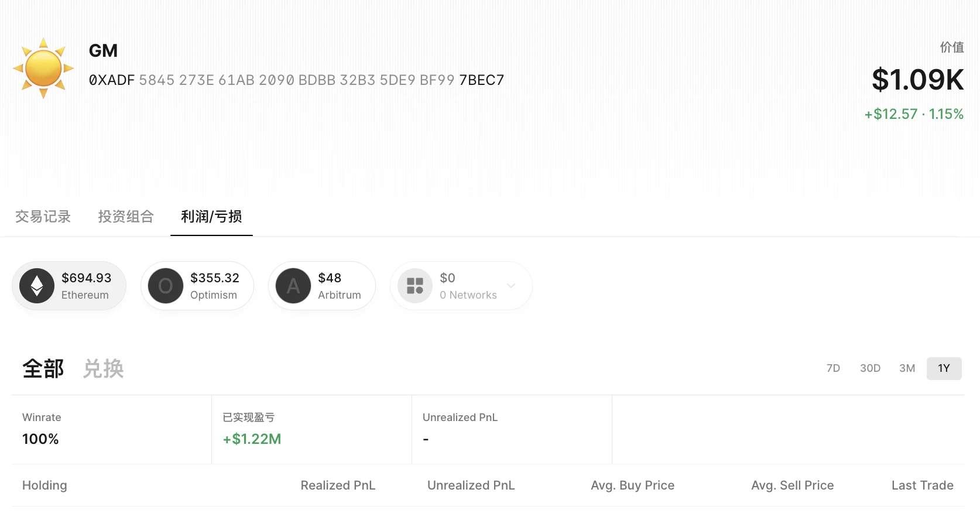Sort by Realized PnL column header

click(338, 485)
